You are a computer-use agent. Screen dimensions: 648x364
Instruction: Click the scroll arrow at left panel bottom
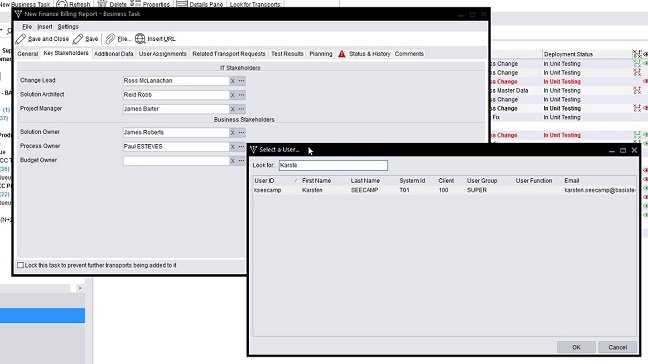coord(80,288)
